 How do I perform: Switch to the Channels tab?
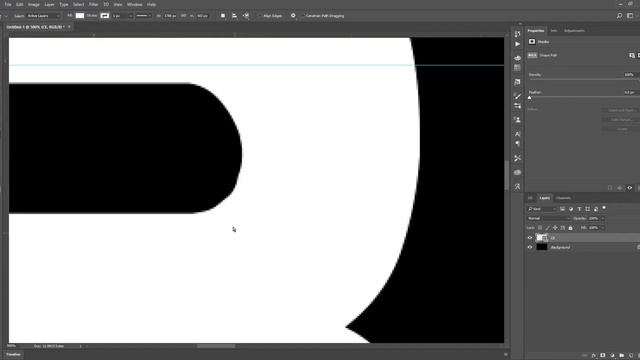563,198
